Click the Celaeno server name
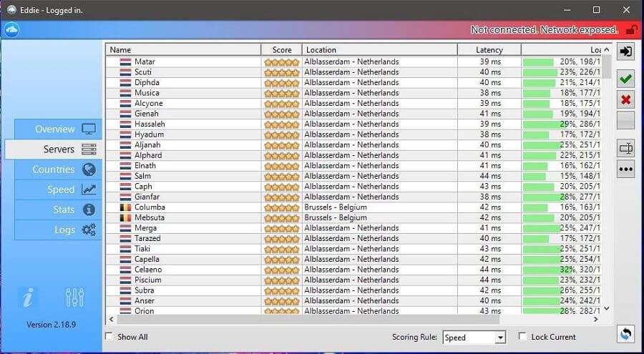Image resolution: width=644 pixels, height=354 pixels. (x=148, y=270)
